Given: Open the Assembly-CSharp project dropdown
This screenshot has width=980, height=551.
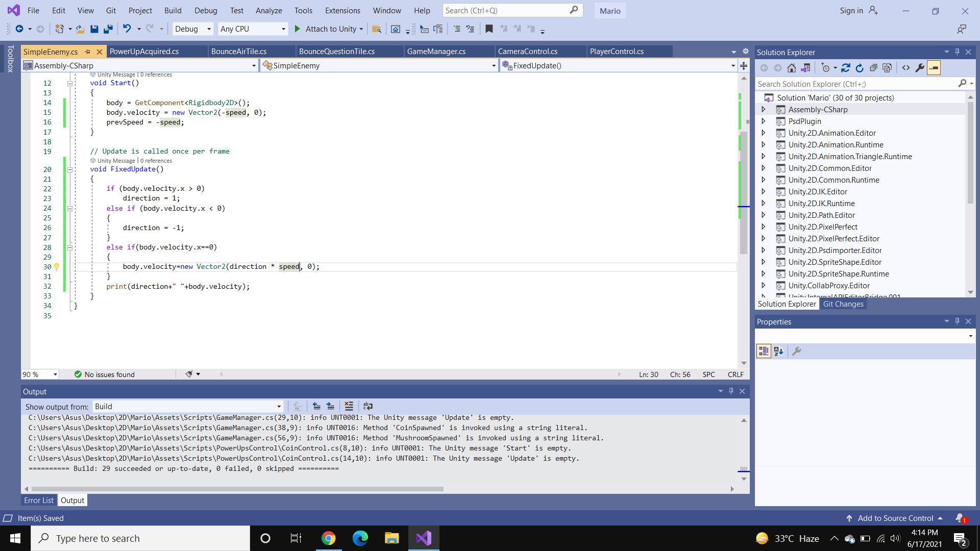Looking at the screenshot, I should pos(140,65).
